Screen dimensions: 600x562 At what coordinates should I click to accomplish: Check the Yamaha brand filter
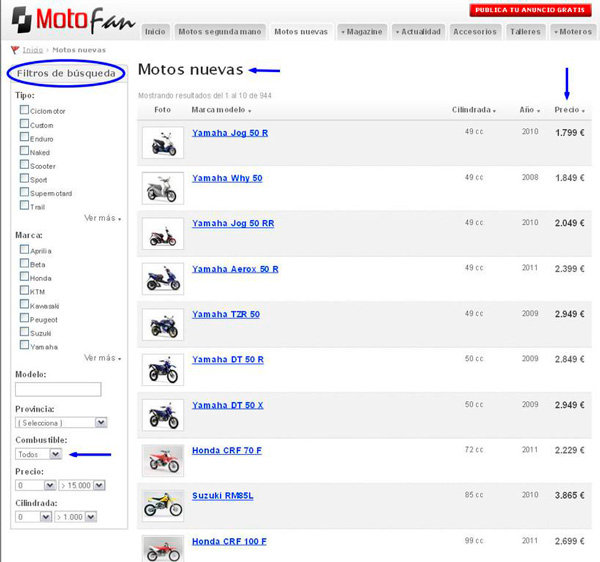point(24,345)
